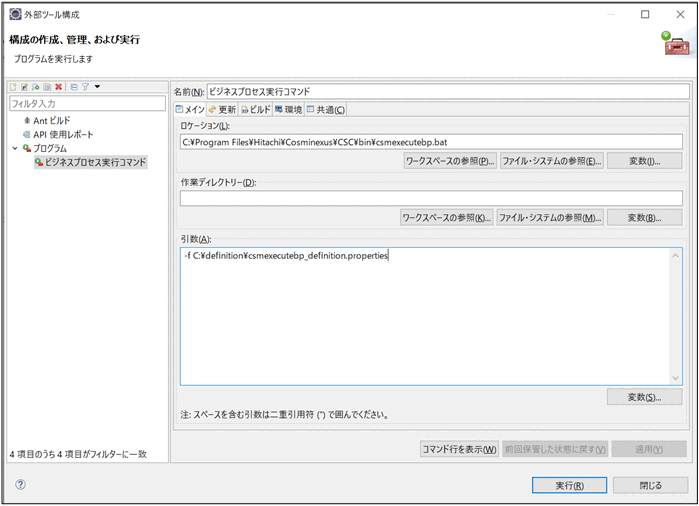The height and width of the screenshot is (506, 699).
Task: Click 変数(B) button under working directory
Action: point(645,218)
